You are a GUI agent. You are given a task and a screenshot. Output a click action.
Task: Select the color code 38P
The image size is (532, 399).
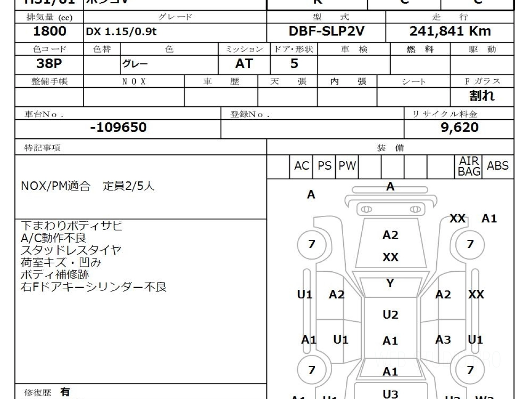pos(49,64)
